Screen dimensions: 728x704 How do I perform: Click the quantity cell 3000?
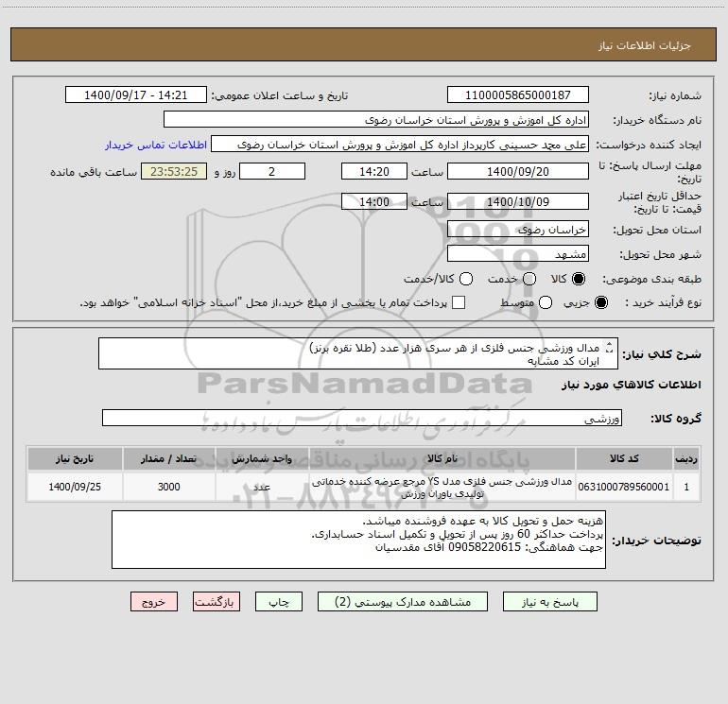pyautogui.click(x=169, y=487)
